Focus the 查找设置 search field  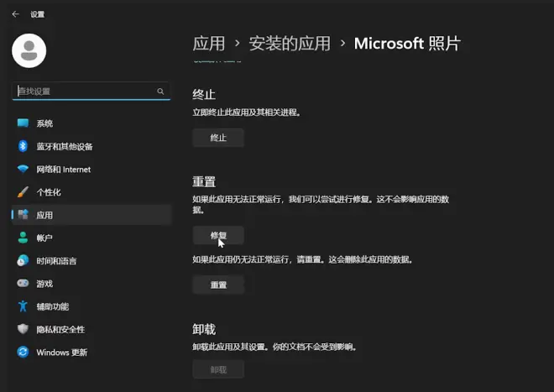[x=91, y=91]
